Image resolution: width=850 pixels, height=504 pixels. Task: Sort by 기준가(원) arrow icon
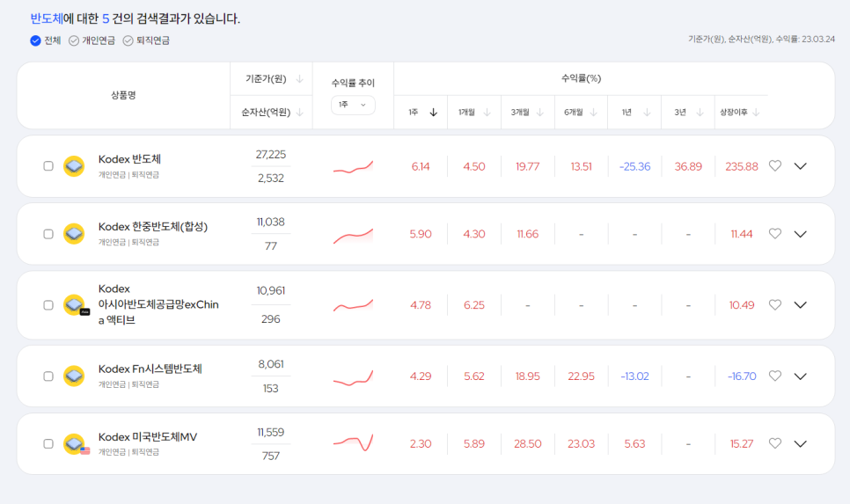point(299,79)
